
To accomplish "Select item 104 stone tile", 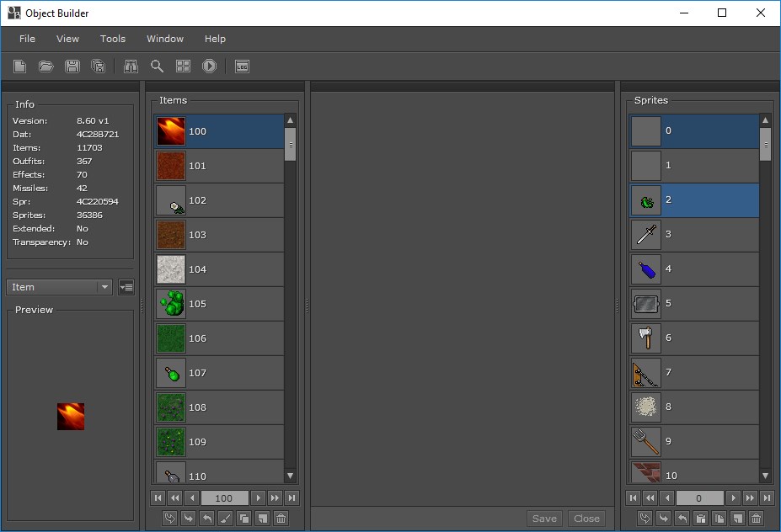I will [x=219, y=269].
